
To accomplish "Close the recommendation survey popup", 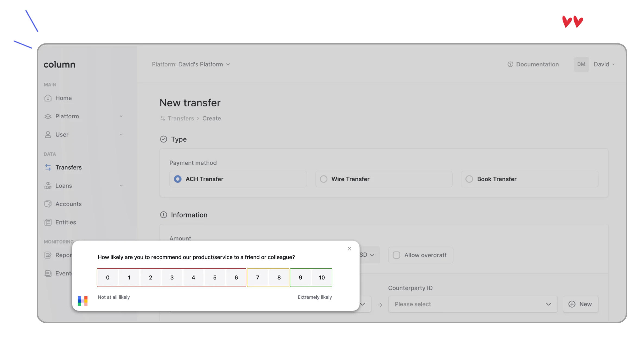I will click(349, 249).
